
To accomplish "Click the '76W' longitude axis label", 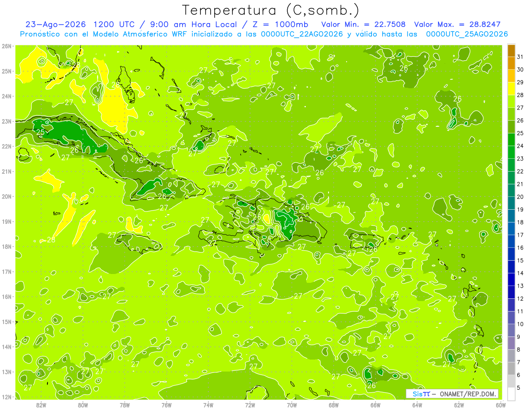I will point(167,405).
